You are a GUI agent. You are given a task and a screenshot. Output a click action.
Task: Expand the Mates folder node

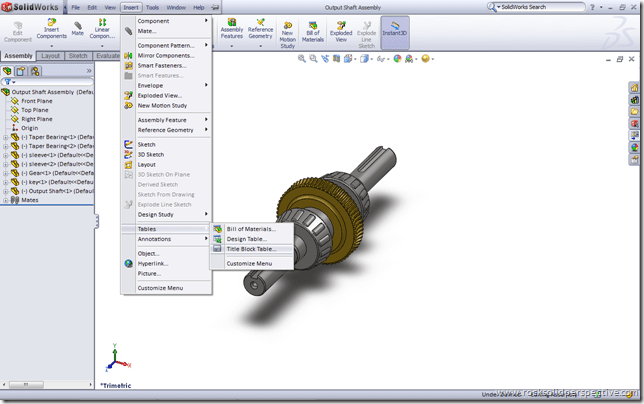point(5,200)
